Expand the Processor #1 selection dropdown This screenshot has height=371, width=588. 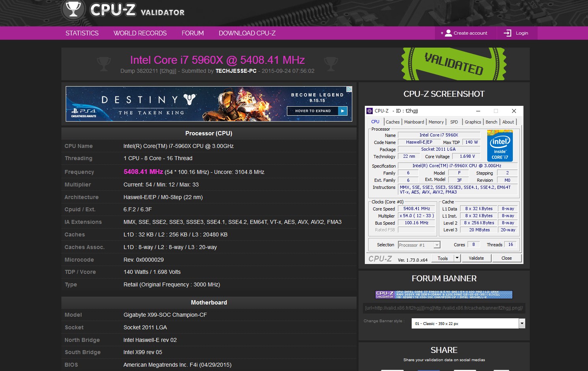tap(436, 245)
